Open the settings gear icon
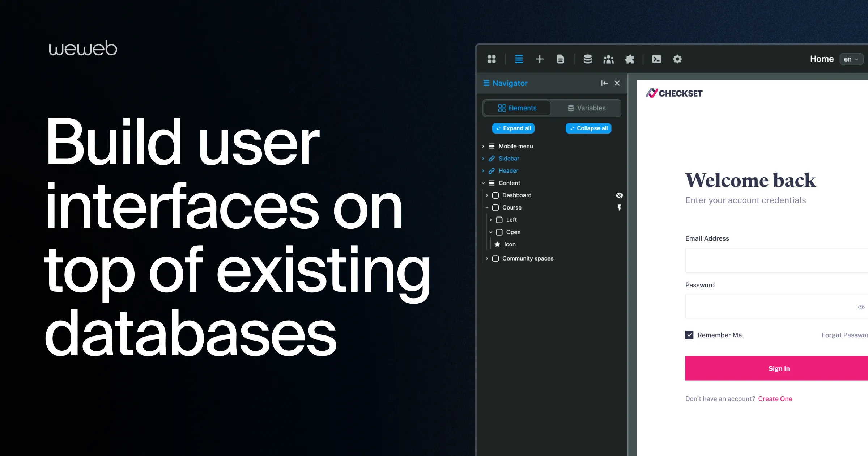 pyautogui.click(x=677, y=59)
